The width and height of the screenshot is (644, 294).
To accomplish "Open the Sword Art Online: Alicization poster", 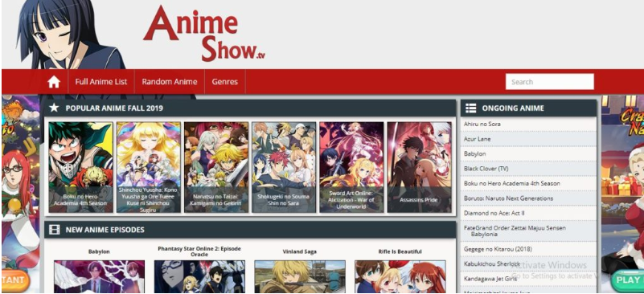I will [351, 167].
